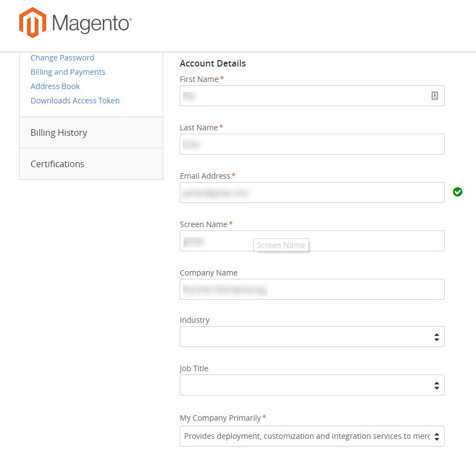Open the Certifications section
Viewport: 476px width, 457px height.
click(x=57, y=164)
